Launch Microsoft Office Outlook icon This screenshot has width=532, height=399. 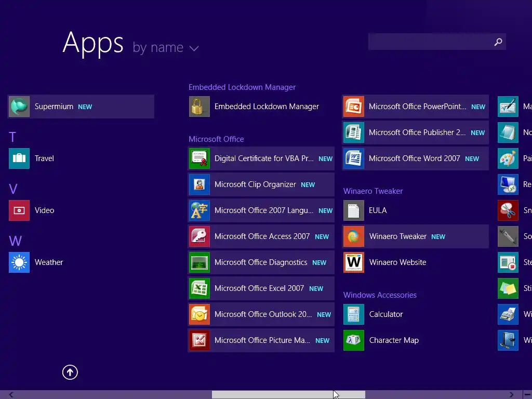coord(199,314)
